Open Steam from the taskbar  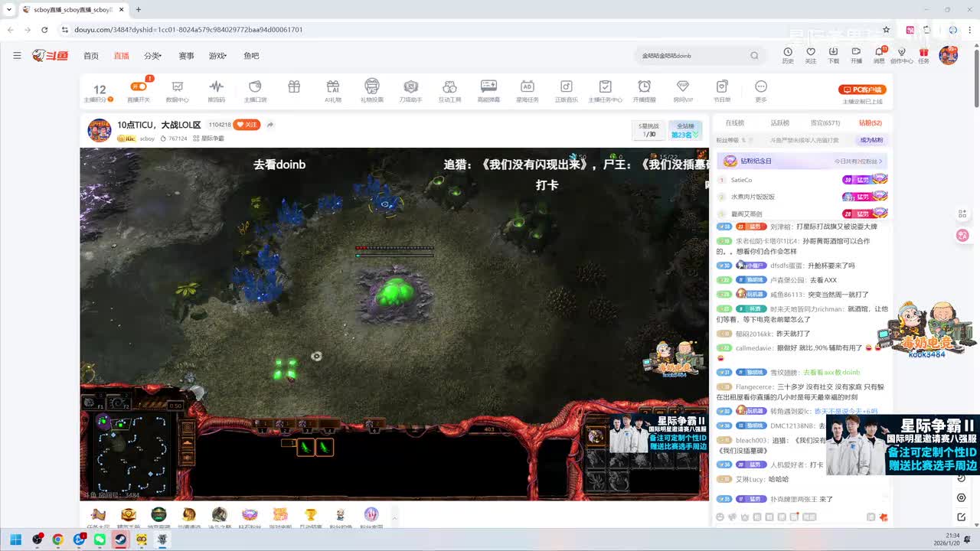[120, 540]
